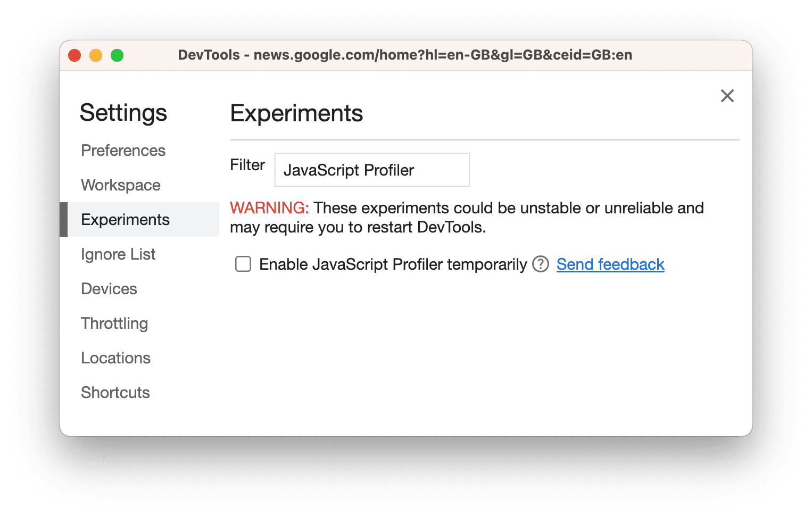The image size is (812, 515).
Task: Select the JavaScript Profiler filter text
Action: point(349,170)
